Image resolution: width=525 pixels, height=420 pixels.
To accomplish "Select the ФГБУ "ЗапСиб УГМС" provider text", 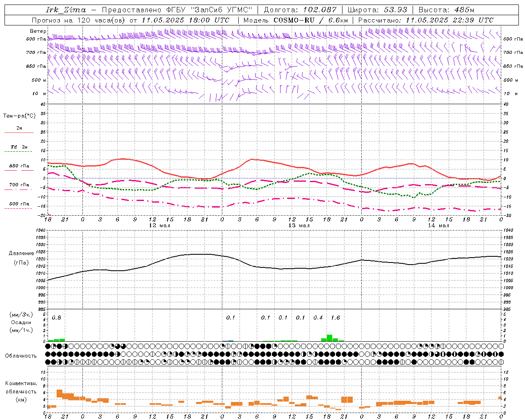I will tap(210, 10).
